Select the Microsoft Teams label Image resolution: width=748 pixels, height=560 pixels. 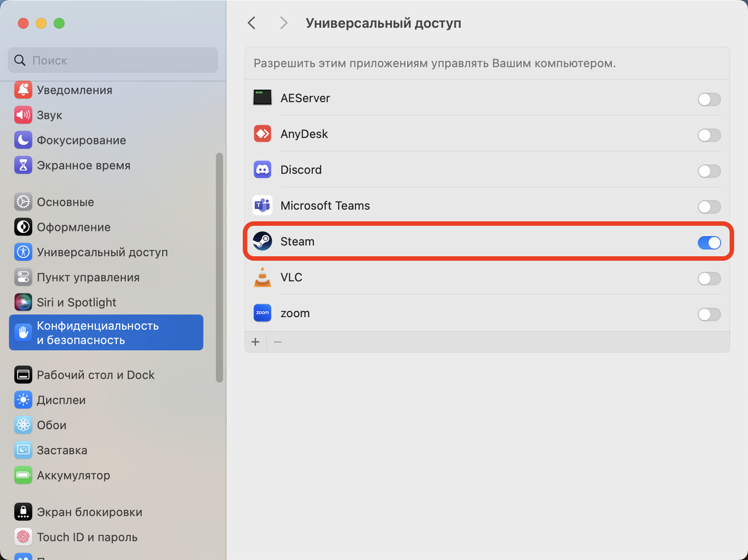[325, 206]
